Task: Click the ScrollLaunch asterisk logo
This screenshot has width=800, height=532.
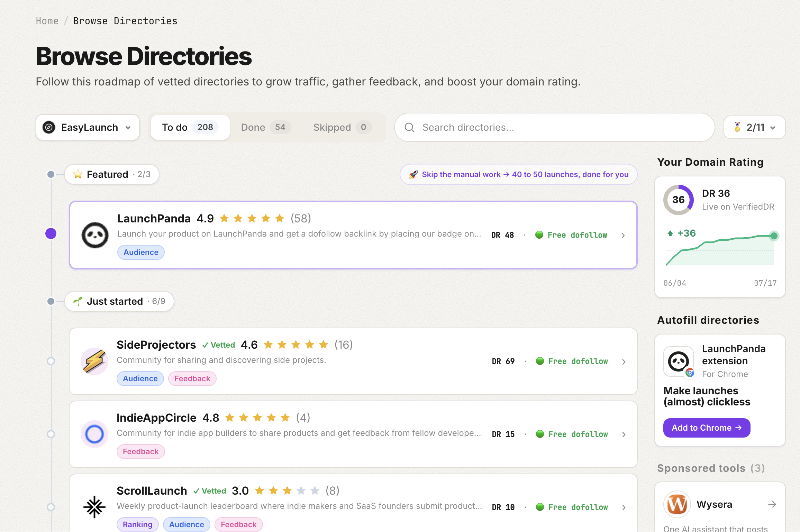Action: (94, 507)
